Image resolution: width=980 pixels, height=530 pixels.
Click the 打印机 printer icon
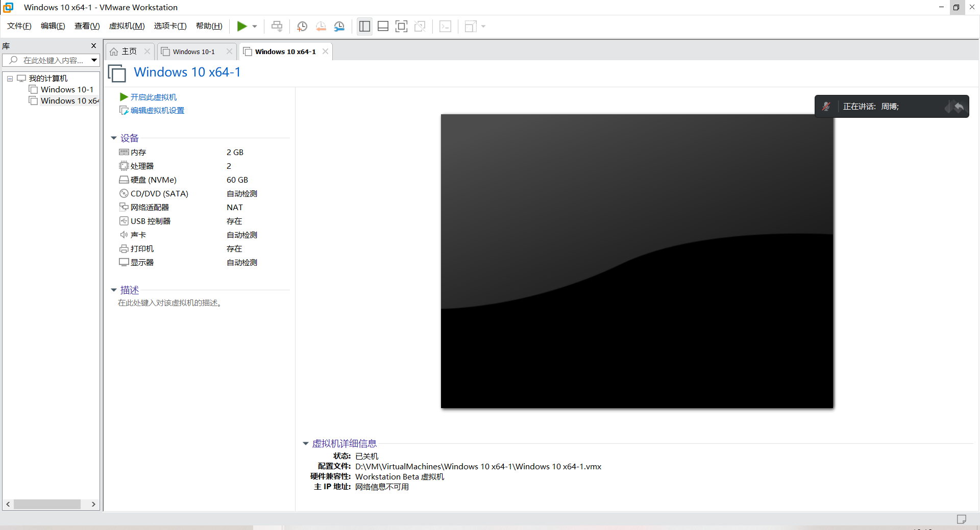pos(124,248)
